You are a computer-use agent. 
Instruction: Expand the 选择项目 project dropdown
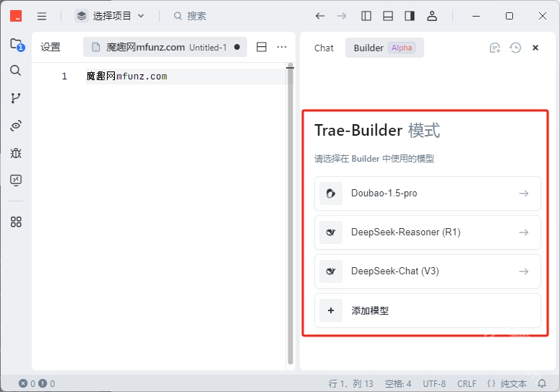111,16
